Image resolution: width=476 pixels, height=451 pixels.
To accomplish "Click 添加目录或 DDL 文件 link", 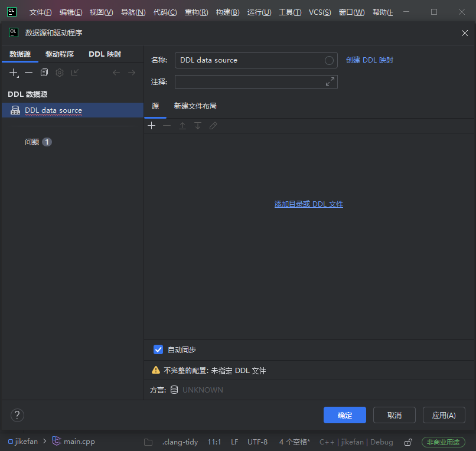I will (x=309, y=204).
